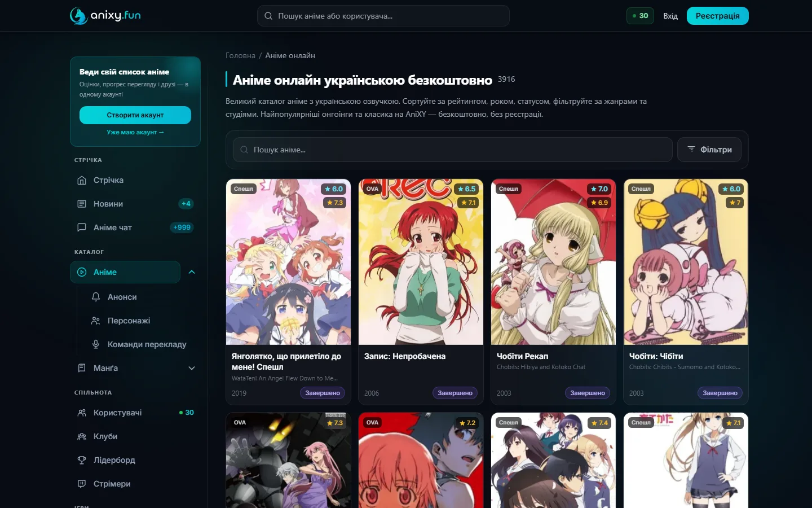The width and height of the screenshot is (812, 508).
Task: Click the year 2019 on Янголятко card
Action: 239,393
